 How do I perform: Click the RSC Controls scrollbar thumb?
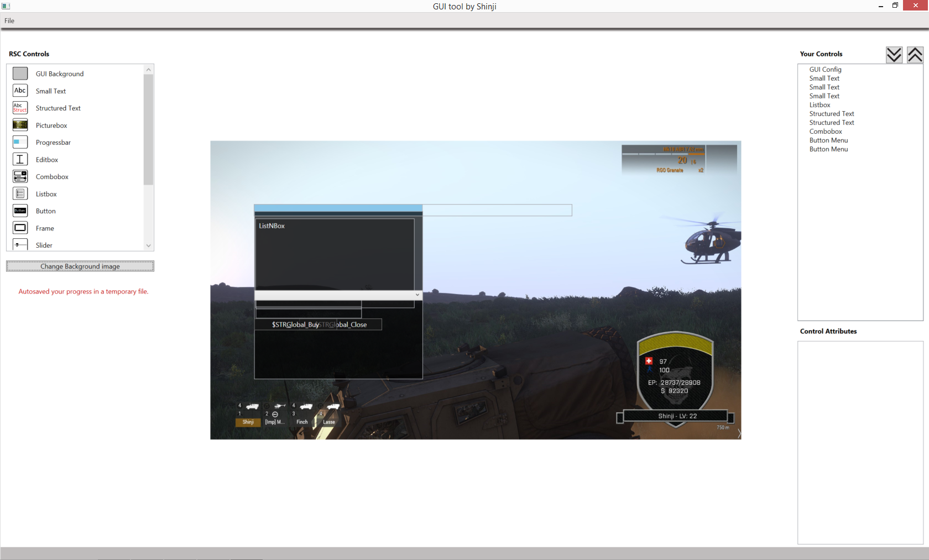148,130
